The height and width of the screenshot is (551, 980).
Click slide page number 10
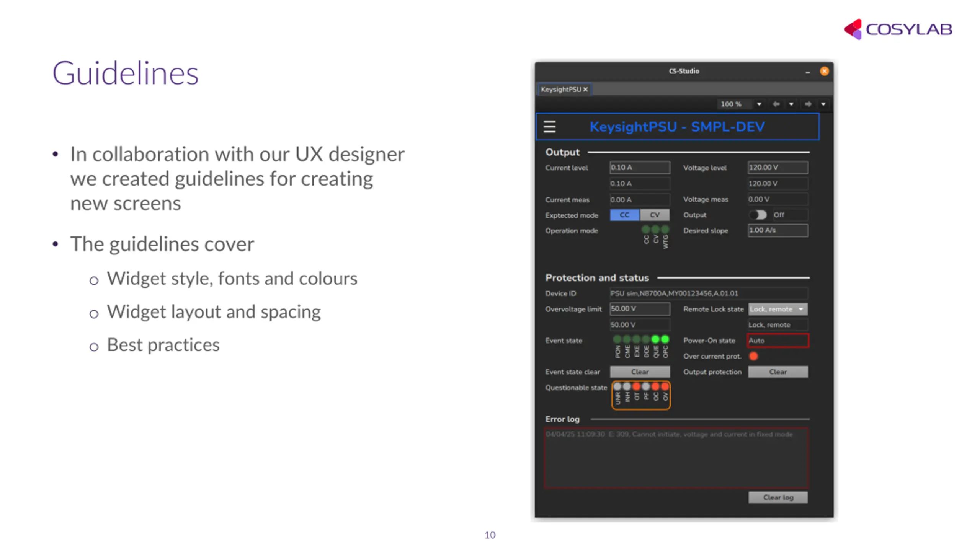tap(490, 535)
